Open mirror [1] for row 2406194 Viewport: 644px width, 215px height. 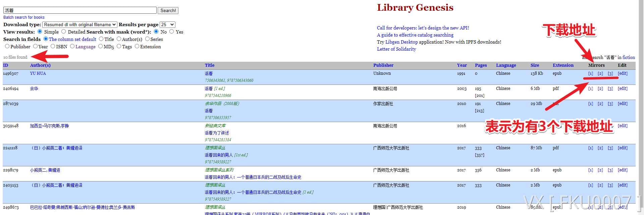[x=591, y=89]
